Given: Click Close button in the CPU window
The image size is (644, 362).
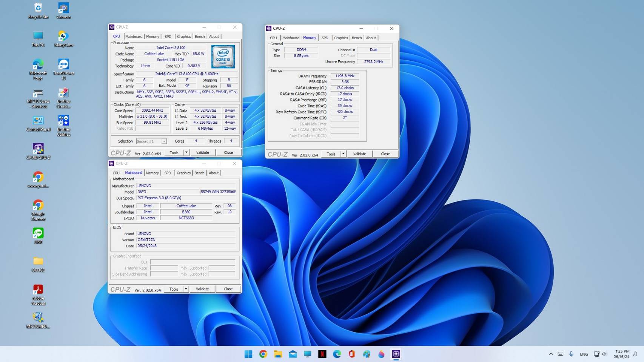Looking at the screenshot, I should (228, 152).
